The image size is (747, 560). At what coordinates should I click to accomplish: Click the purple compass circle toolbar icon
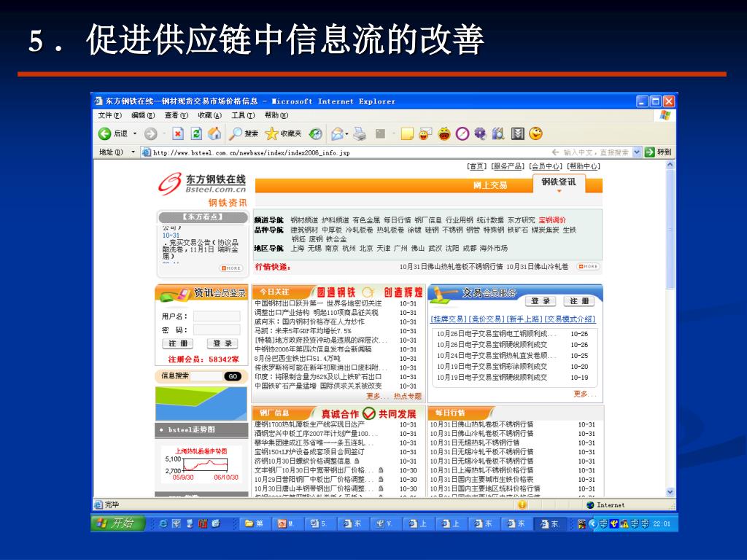tap(462, 134)
